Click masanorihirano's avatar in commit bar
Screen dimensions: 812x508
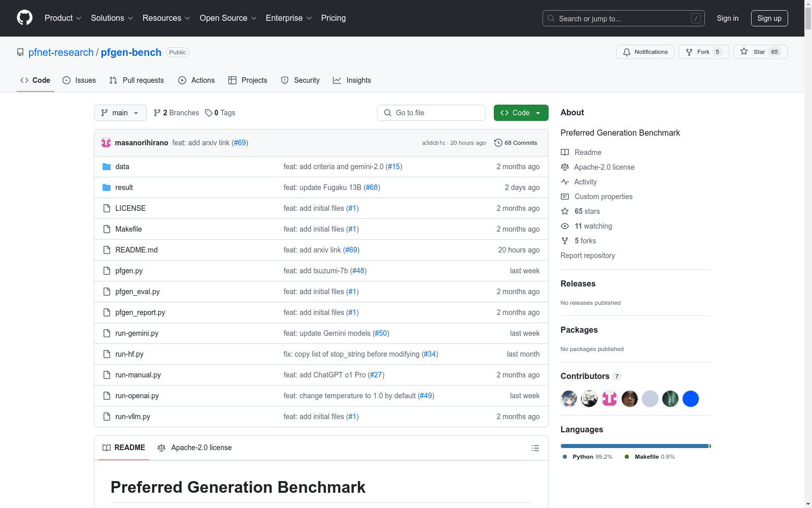coord(106,143)
